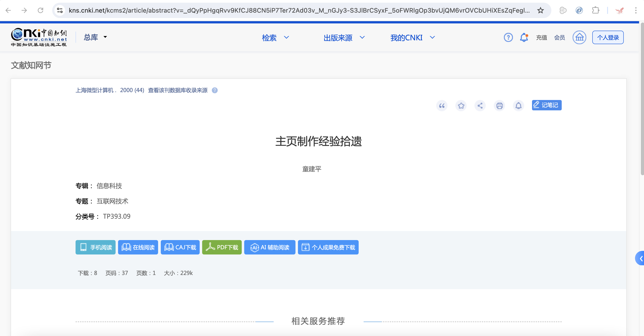Click the citation quote icon
The image size is (644, 336).
coord(442,106)
